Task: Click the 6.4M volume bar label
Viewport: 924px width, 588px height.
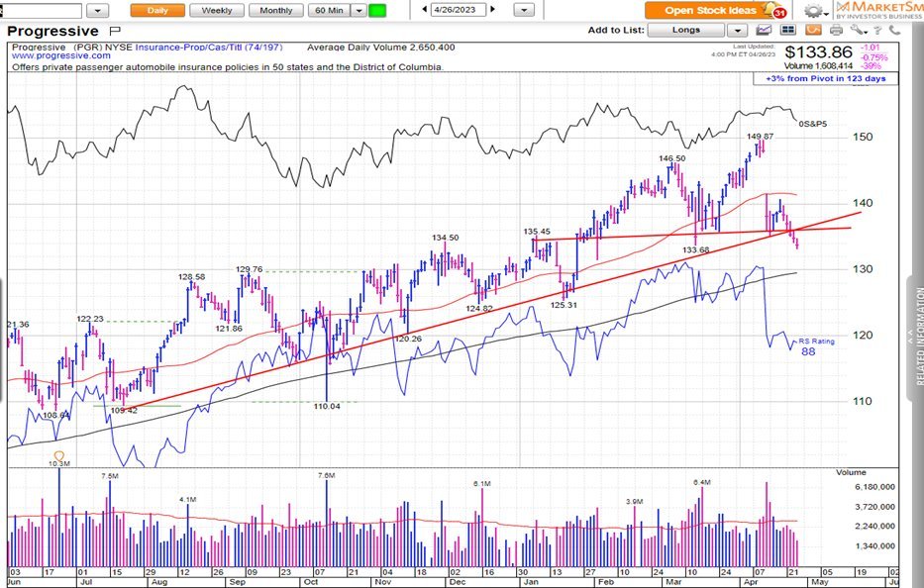Action: pyautogui.click(x=702, y=482)
